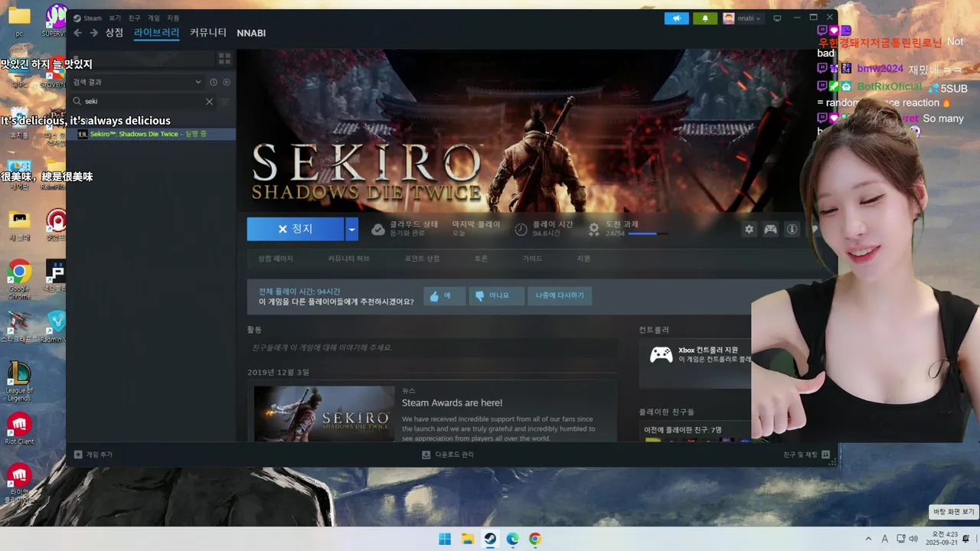Click 플레이 시간 94.6시간 stat
980x551 pixels.
click(544, 229)
